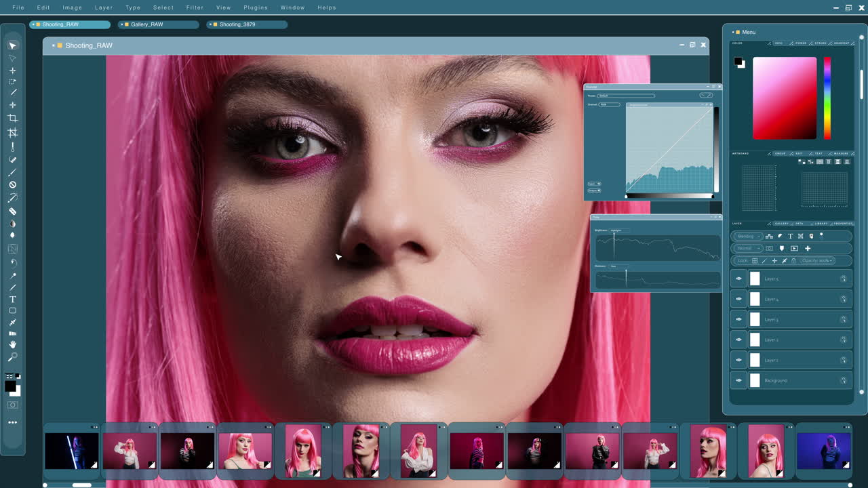The width and height of the screenshot is (868, 488).
Task: Open the Opacity 100% dropdown
Action: [818, 261]
